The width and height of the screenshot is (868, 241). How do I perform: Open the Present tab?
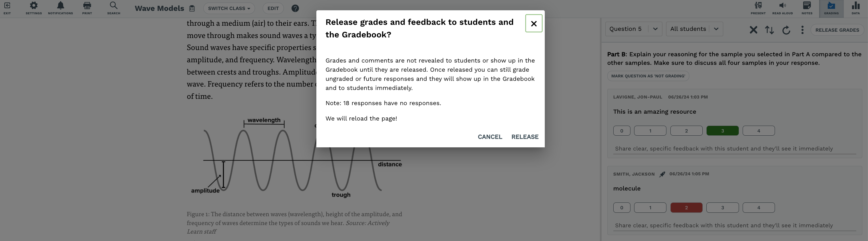click(758, 8)
